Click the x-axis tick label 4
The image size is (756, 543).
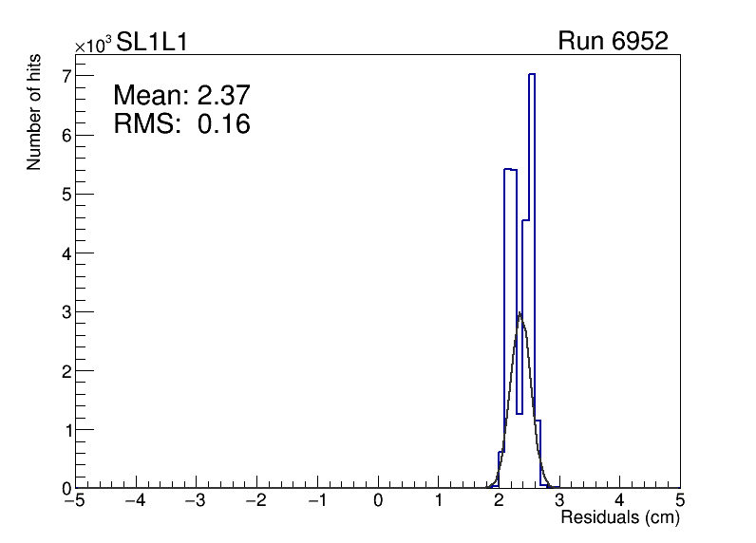pyautogui.click(x=620, y=500)
